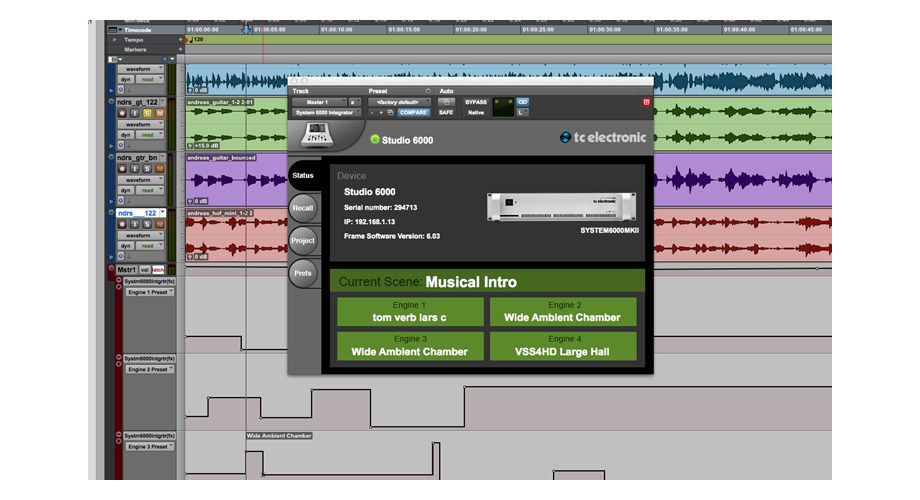920x500 pixels.
Task: Change automation mode 'read' on ndrs_gt_122
Action: (x=150, y=135)
